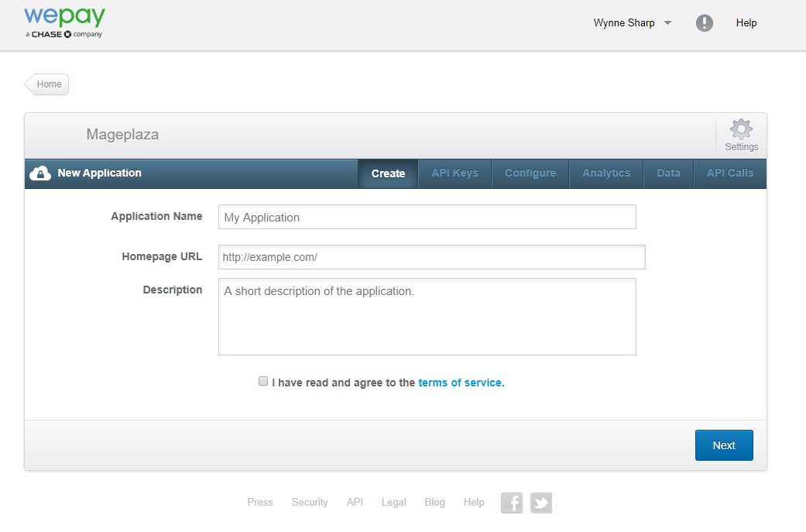Open the Facebook icon in footer
This screenshot has height=532, width=806.
coord(512,503)
